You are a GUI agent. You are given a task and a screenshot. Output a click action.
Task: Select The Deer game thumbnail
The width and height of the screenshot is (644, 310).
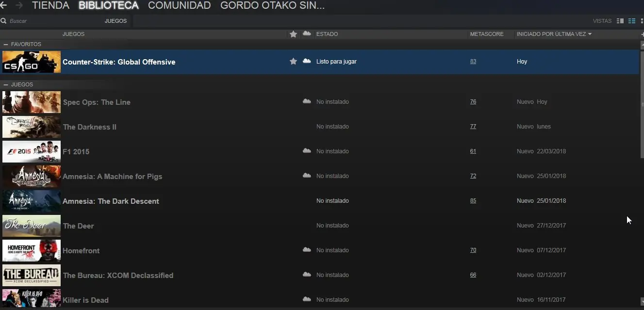(x=32, y=226)
